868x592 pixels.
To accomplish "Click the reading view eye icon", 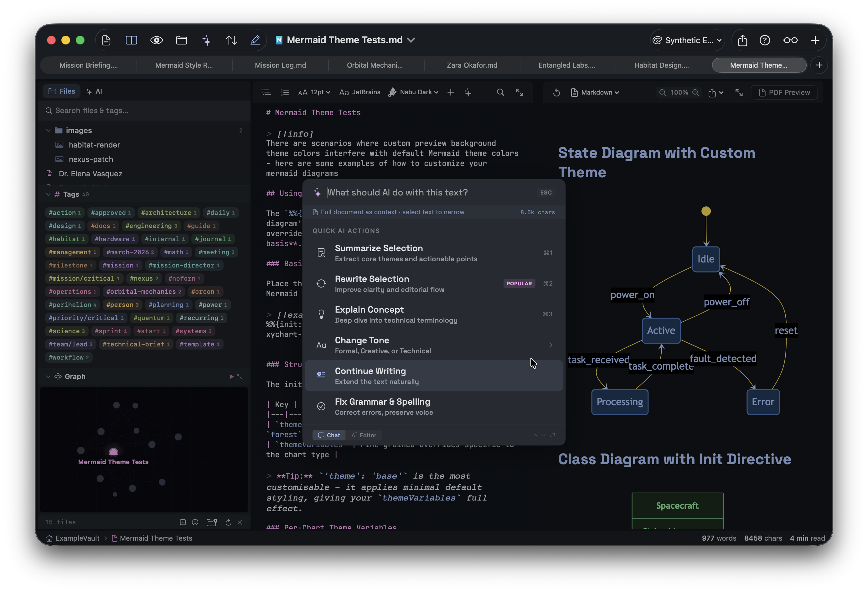I will (x=157, y=40).
